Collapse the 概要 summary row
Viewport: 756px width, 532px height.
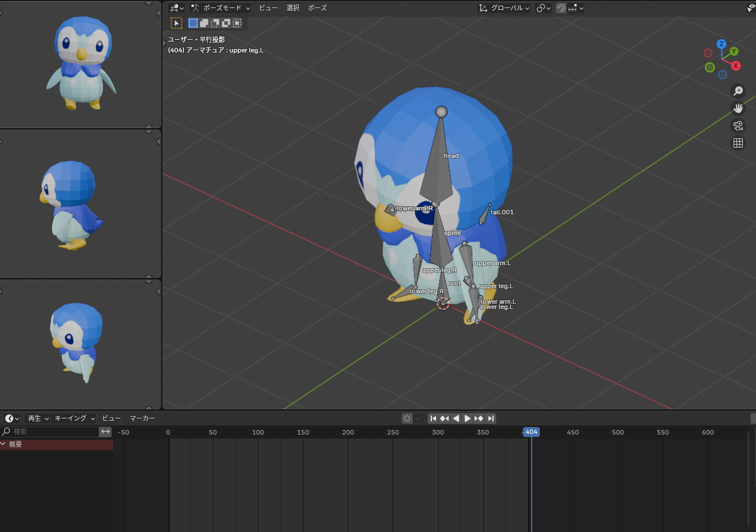(x=3, y=444)
